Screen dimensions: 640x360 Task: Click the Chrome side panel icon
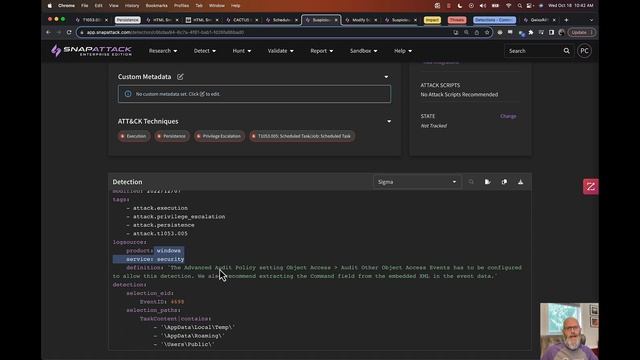(551, 32)
